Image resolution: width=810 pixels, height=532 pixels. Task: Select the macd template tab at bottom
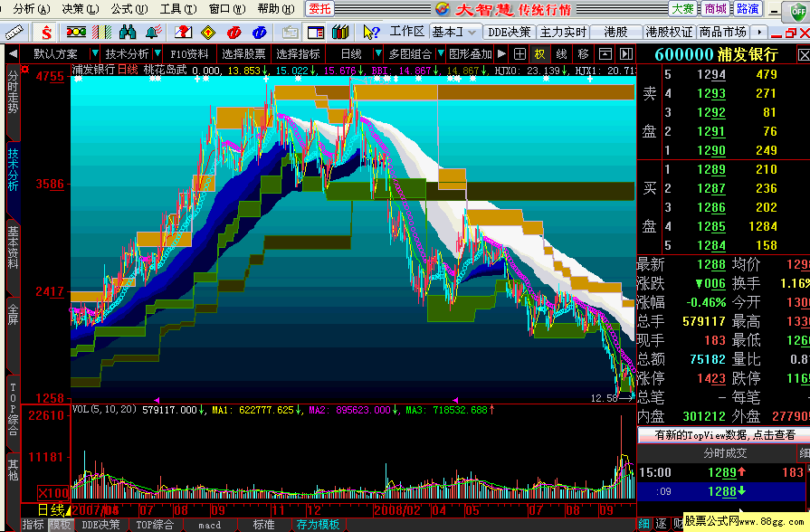coord(210,526)
